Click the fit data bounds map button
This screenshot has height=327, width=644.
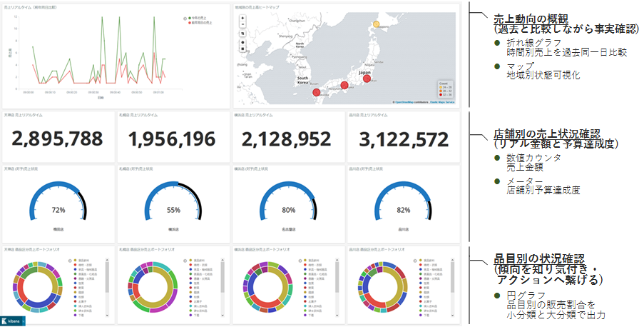click(242, 33)
